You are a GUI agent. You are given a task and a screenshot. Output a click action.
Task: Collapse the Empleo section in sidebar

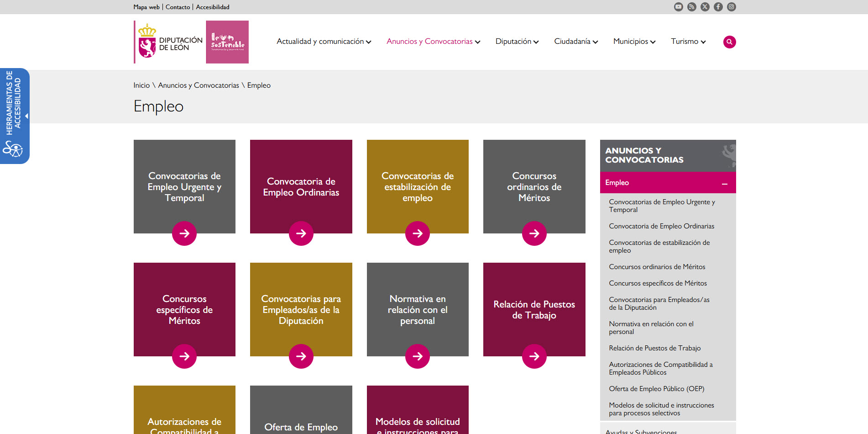(724, 183)
